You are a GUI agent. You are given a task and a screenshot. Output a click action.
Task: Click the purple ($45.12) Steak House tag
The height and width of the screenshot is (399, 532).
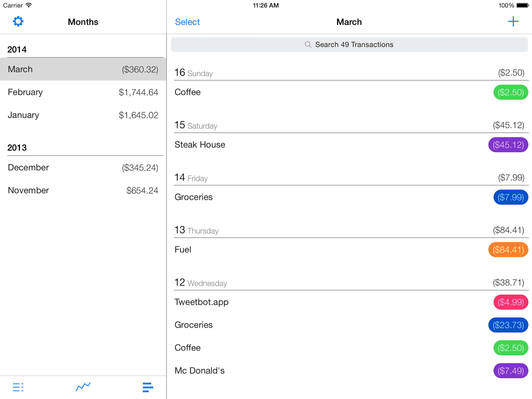point(508,145)
